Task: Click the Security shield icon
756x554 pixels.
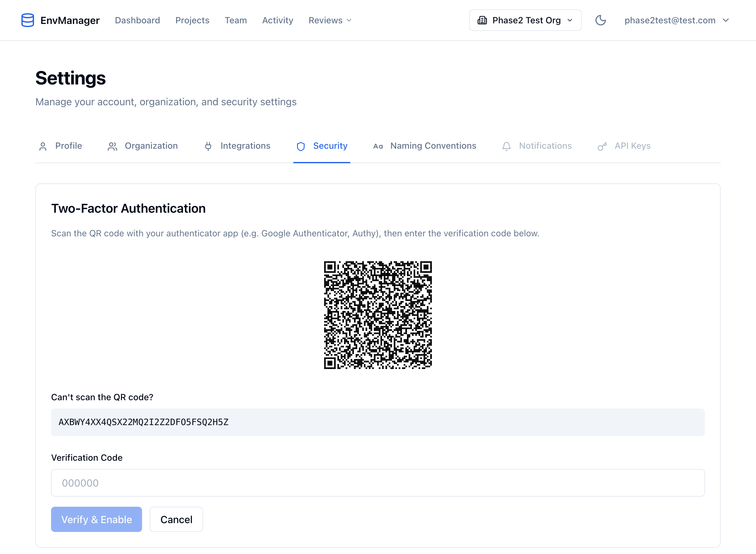Action: (301, 146)
